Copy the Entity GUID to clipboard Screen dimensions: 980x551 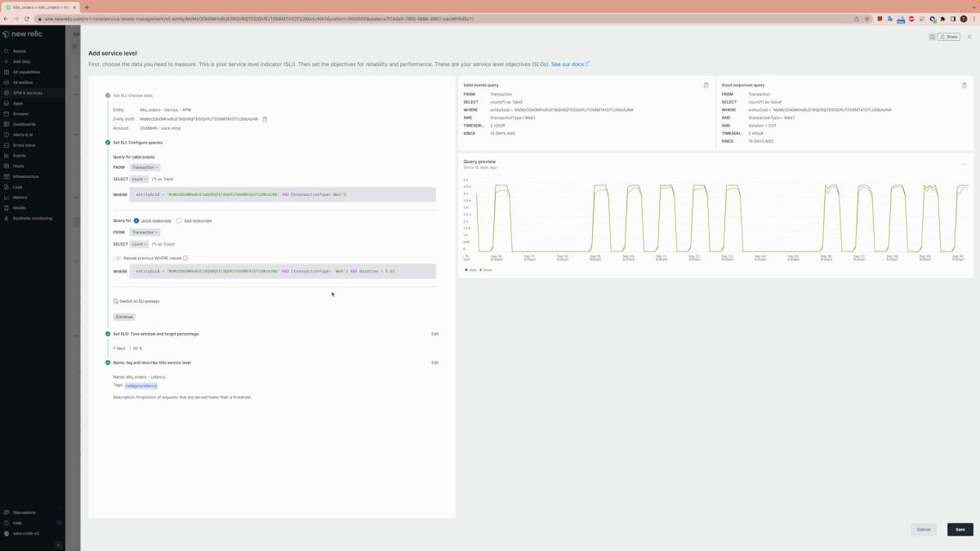265,119
